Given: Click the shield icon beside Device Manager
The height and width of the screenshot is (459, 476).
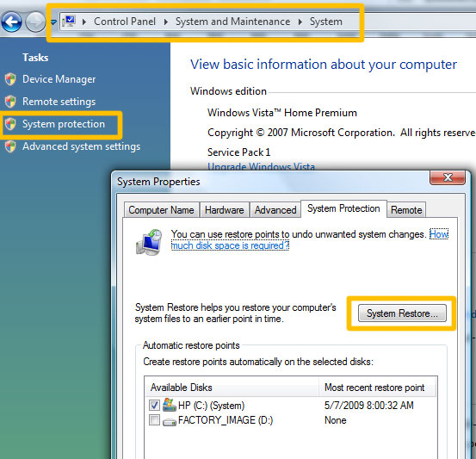Looking at the screenshot, I should click(10, 79).
